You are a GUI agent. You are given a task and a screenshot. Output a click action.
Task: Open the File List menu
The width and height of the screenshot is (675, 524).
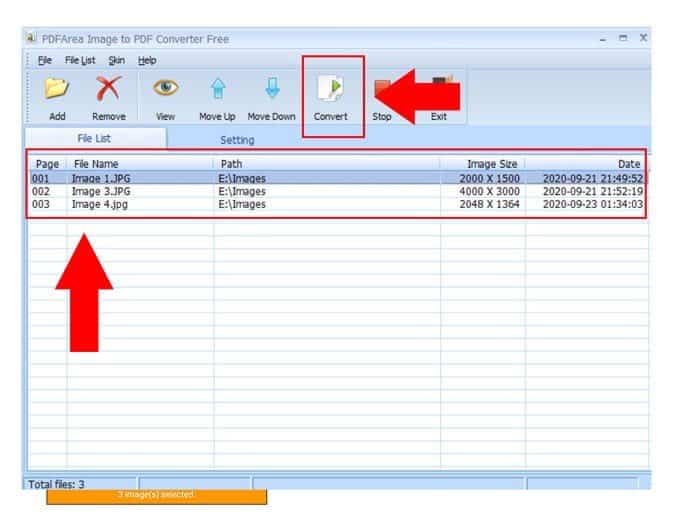(80, 60)
